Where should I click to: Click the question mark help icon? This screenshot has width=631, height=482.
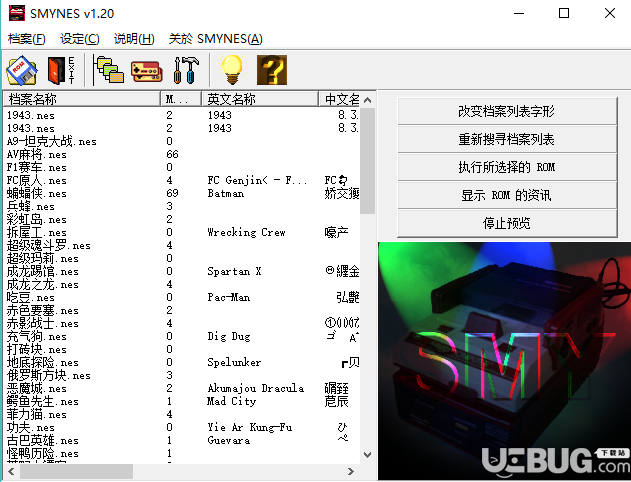(x=272, y=70)
